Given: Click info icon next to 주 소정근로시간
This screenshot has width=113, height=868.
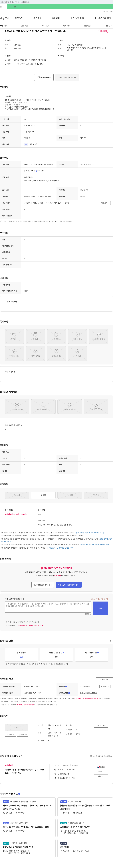Looking at the screenshot, I should coord(37,171).
